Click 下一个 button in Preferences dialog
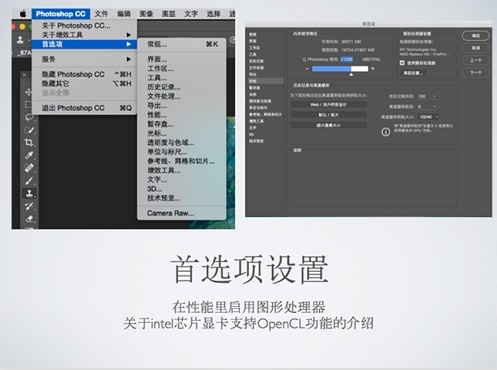497x370 pixels. (476, 73)
